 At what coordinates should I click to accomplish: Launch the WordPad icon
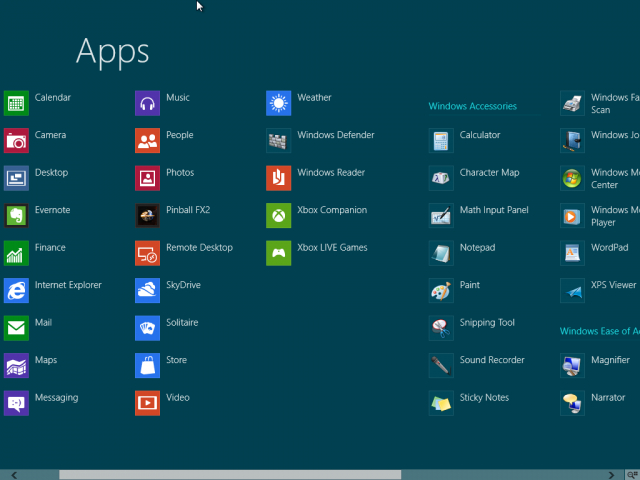(x=572, y=253)
